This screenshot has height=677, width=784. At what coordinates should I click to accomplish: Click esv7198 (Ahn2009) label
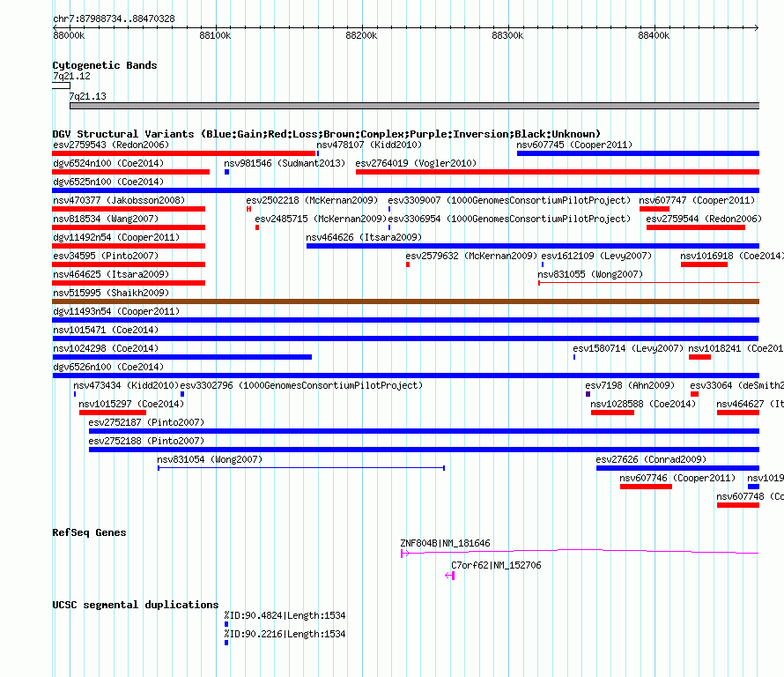click(x=630, y=386)
